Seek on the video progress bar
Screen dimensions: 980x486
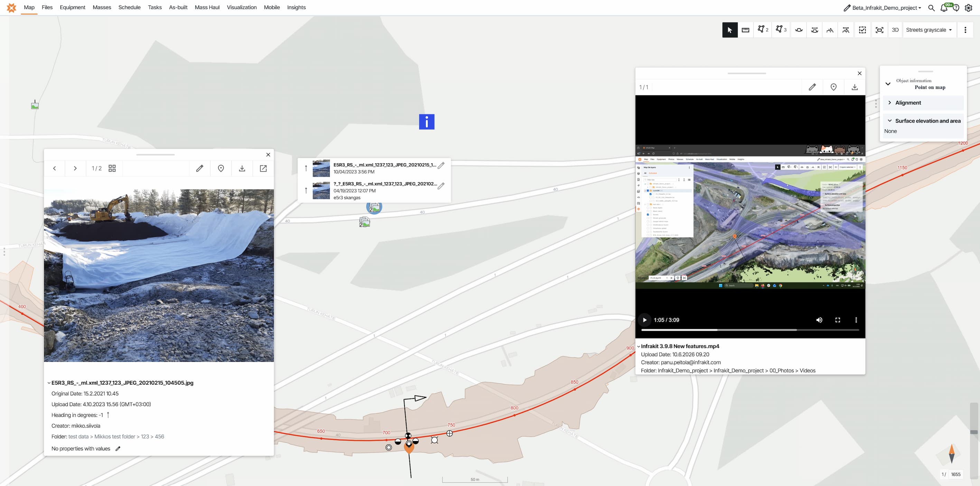tap(750, 330)
